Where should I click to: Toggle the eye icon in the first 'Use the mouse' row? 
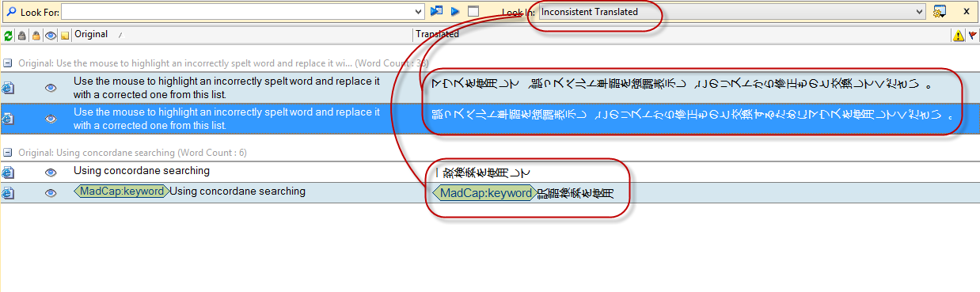[x=51, y=88]
